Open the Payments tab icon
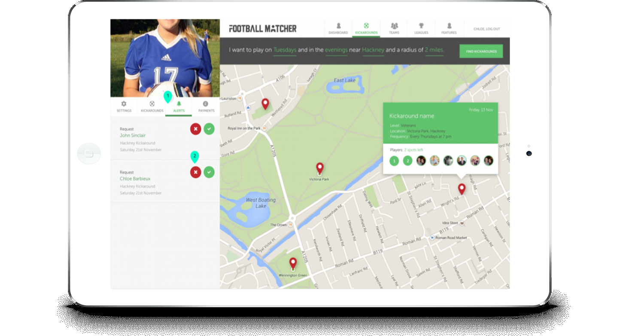 coord(206,104)
